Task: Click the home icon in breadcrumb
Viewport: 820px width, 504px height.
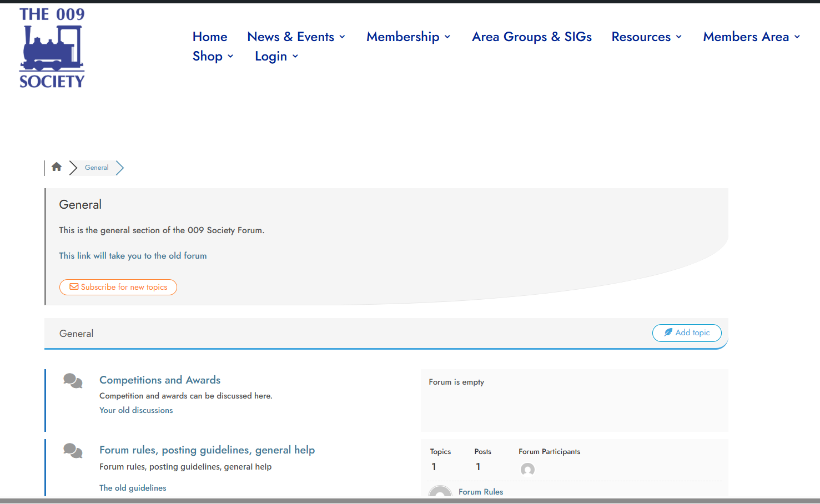Action: (x=57, y=167)
